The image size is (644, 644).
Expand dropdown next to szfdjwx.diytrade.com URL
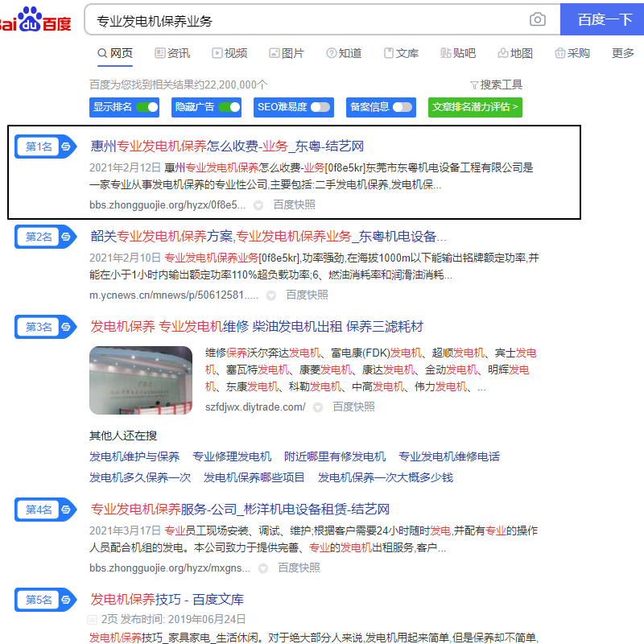coord(317,407)
